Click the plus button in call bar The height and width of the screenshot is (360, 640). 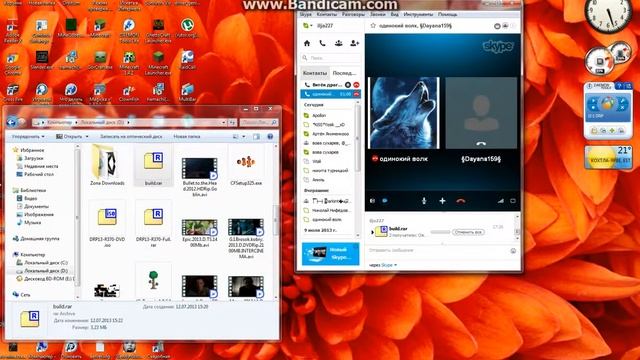point(442,201)
